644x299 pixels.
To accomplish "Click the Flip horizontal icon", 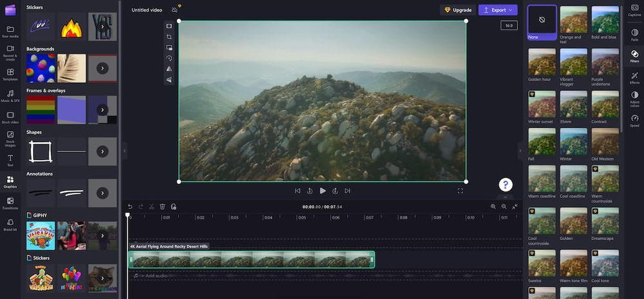I will 169,69.
